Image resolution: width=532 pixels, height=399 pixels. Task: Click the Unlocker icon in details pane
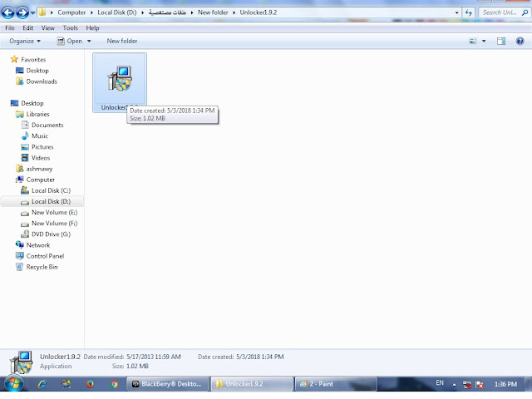(x=22, y=362)
